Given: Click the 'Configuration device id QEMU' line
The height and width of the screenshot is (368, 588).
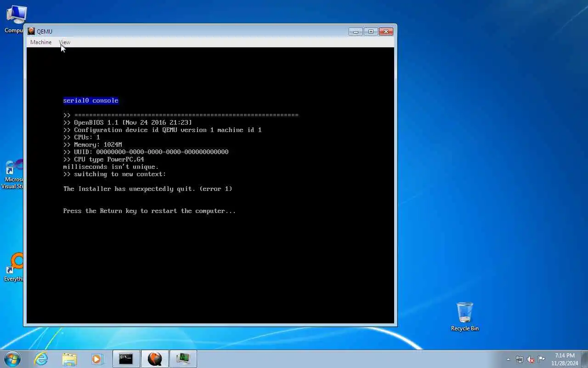Looking at the screenshot, I should pos(163,130).
